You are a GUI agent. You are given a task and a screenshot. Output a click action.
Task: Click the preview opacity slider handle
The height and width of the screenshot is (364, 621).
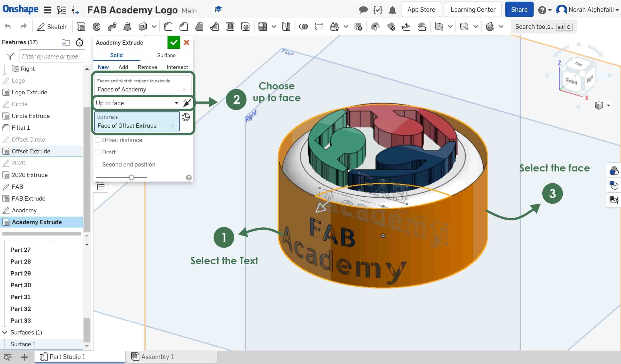pyautogui.click(x=132, y=177)
